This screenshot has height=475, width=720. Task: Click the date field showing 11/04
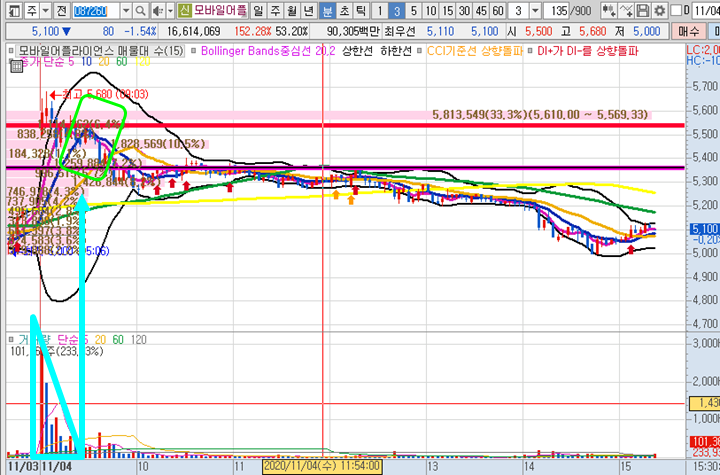706,10
